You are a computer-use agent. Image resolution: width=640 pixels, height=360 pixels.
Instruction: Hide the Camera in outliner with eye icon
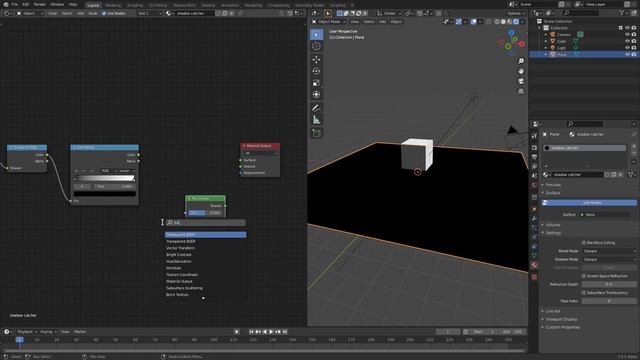click(x=627, y=35)
